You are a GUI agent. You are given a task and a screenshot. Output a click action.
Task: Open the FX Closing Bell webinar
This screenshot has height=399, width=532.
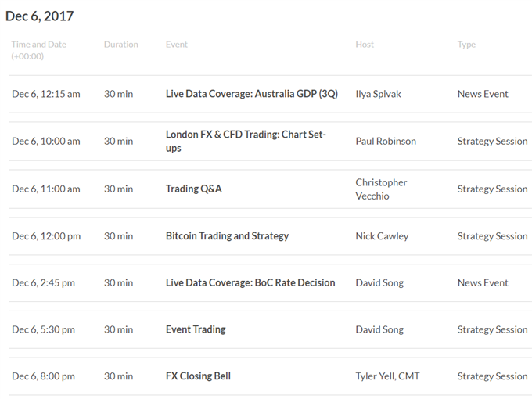[x=198, y=376]
